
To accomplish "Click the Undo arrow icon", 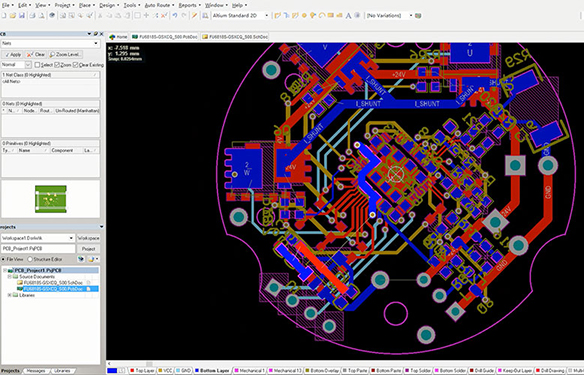I will (175, 16).
